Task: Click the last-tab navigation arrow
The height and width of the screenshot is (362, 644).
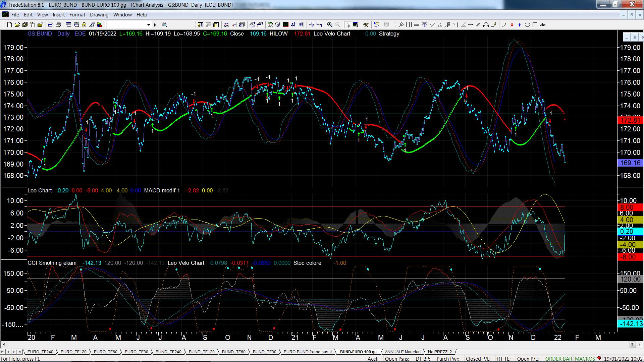Action: (x=19, y=352)
